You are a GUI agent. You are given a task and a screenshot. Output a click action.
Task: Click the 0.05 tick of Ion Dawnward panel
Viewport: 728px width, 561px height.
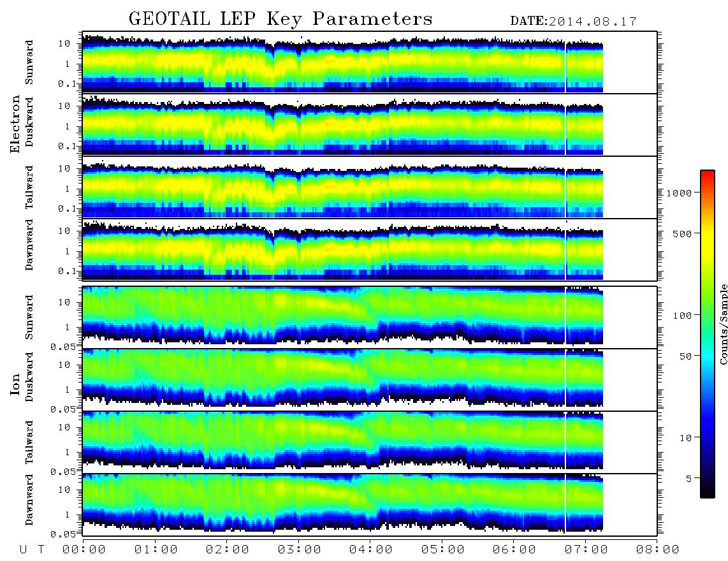[x=62, y=534]
